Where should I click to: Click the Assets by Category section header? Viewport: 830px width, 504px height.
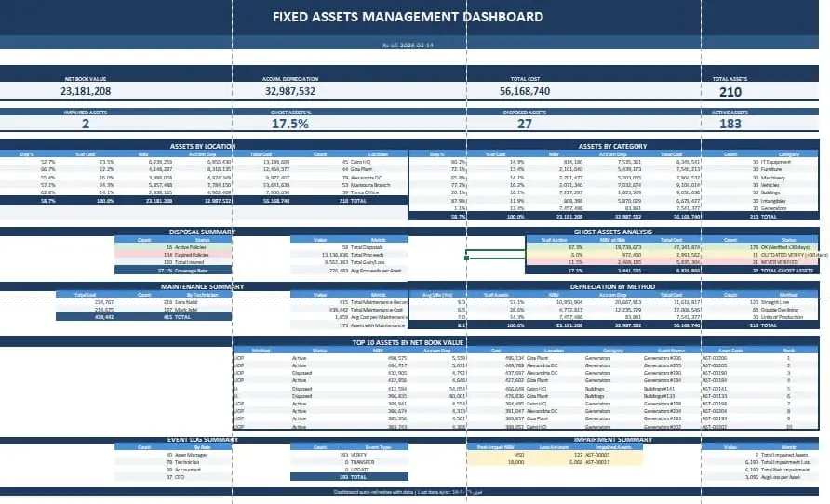click(x=612, y=146)
